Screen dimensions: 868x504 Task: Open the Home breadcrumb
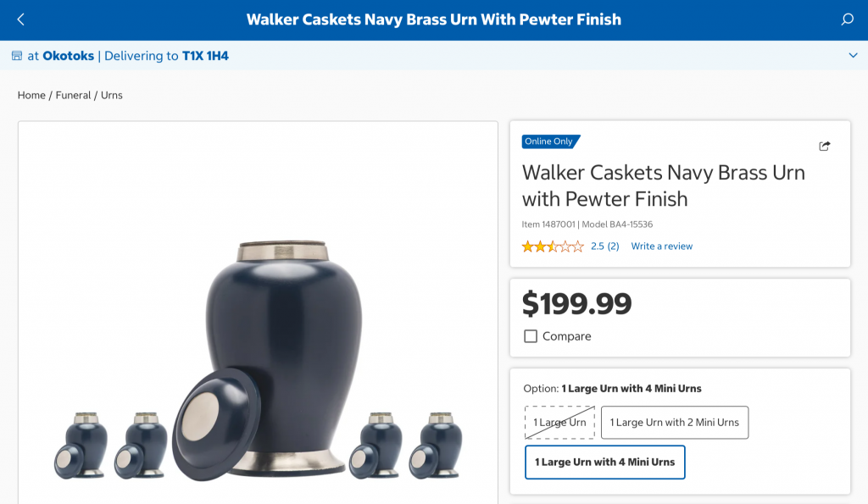click(31, 95)
